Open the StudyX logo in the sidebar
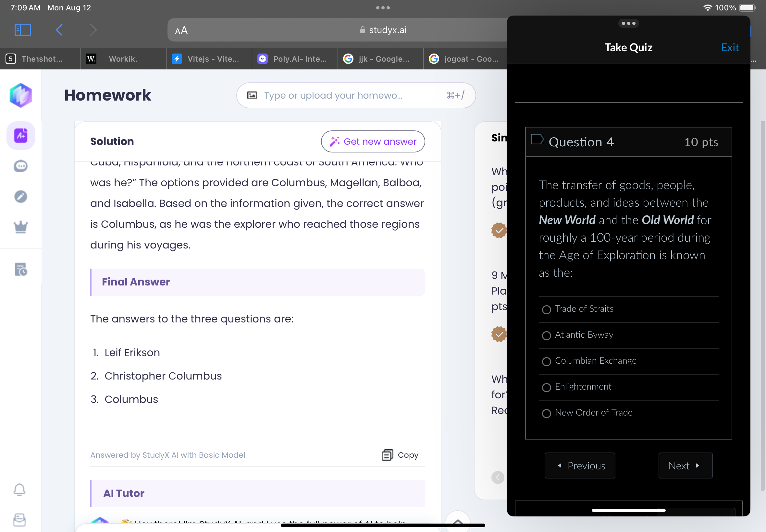This screenshot has width=766, height=532. pyautogui.click(x=21, y=95)
